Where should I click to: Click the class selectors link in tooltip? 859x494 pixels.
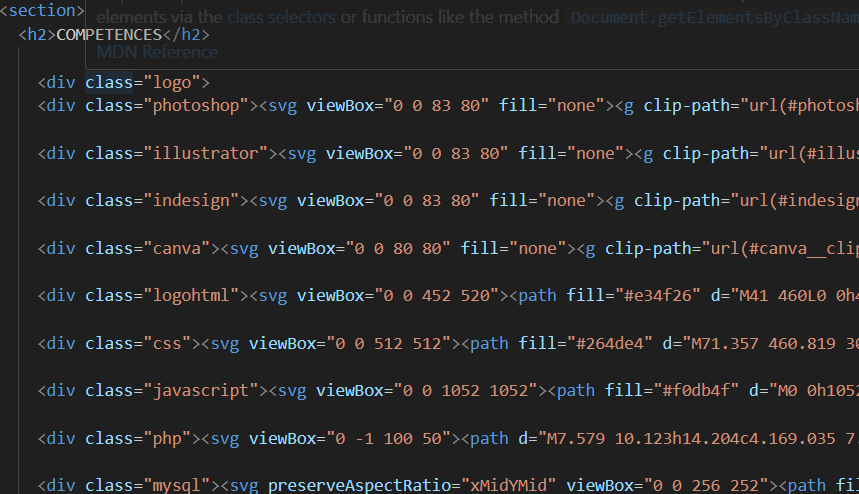pyautogui.click(x=284, y=17)
